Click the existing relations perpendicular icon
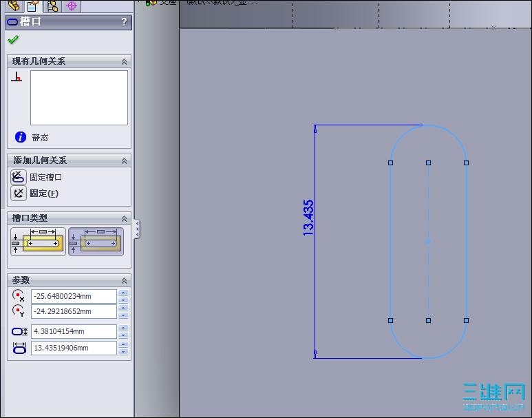Image resolution: width=532 pixels, height=418 pixels. tap(17, 76)
